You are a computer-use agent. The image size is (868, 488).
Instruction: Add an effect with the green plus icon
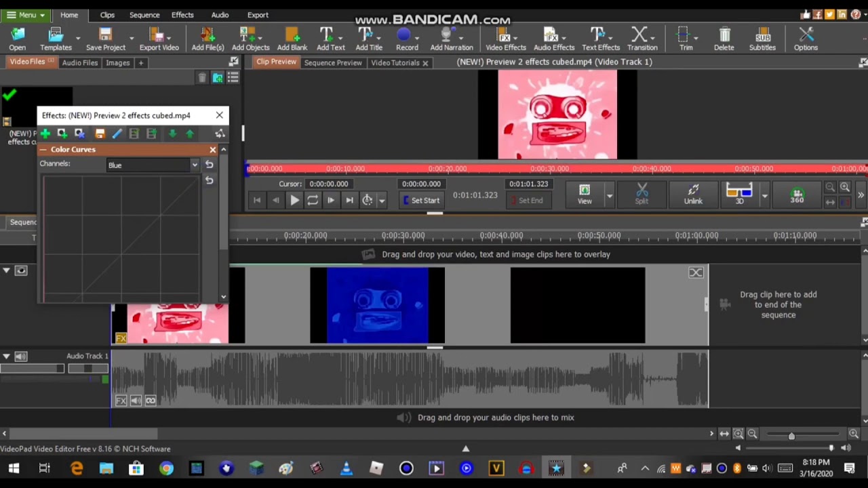pos(45,134)
